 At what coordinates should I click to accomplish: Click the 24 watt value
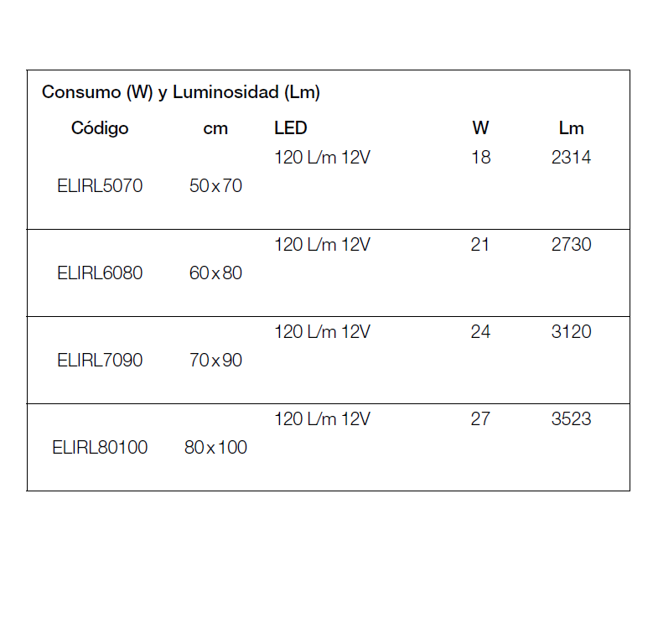click(480, 332)
